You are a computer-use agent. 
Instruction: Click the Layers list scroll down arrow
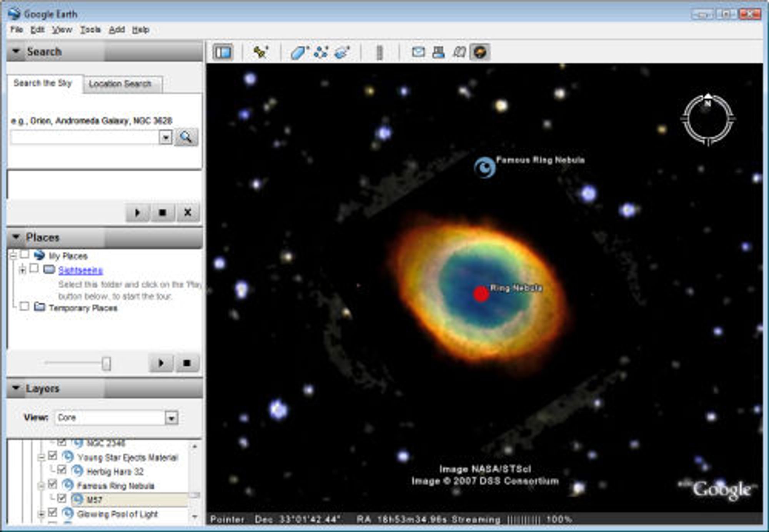click(x=195, y=517)
